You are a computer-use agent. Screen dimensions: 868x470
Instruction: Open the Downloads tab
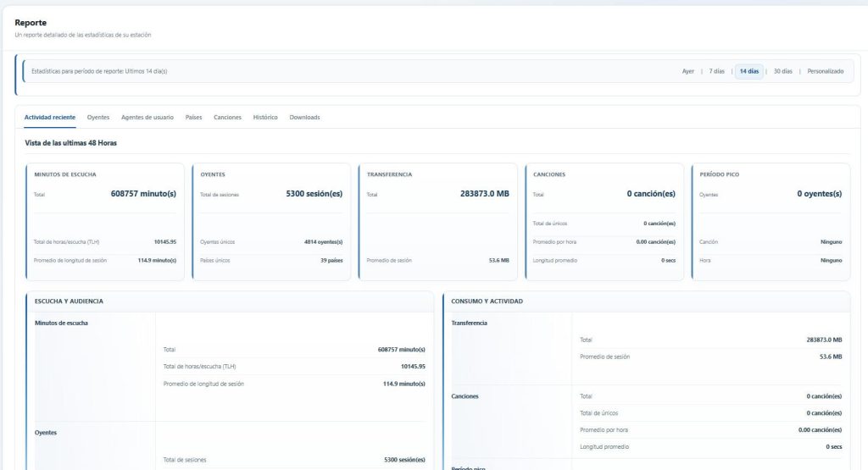[304, 117]
